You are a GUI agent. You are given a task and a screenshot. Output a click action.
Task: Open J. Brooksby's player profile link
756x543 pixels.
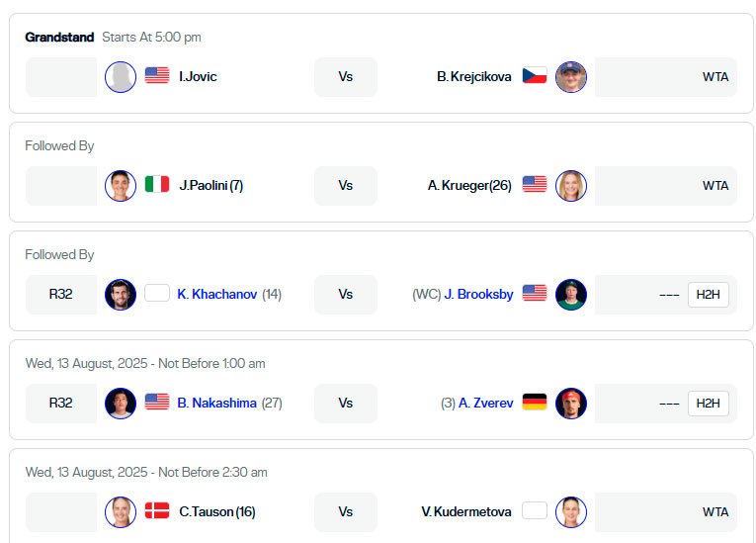tap(478, 294)
